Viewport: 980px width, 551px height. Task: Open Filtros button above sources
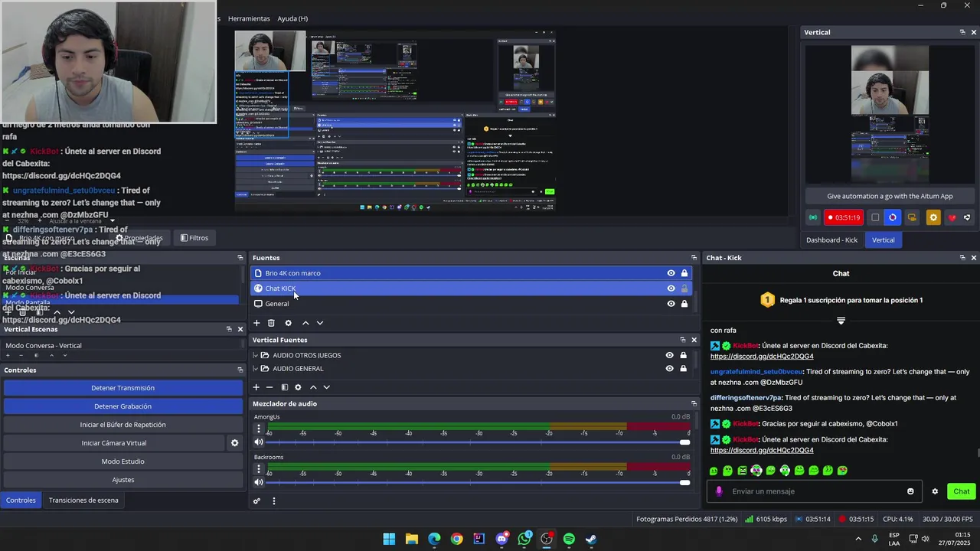[x=194, y=238]
